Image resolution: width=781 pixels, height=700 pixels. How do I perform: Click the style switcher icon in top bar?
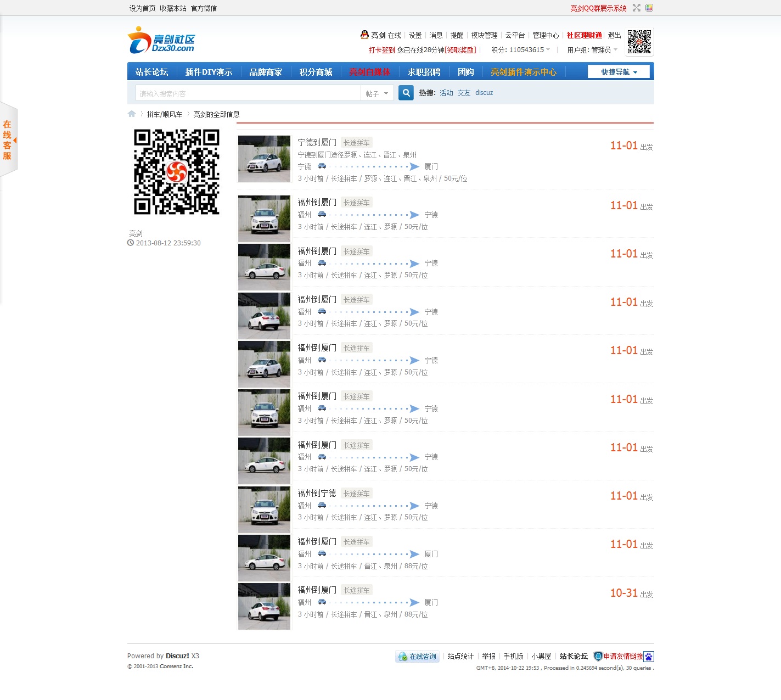coord(649,8)
